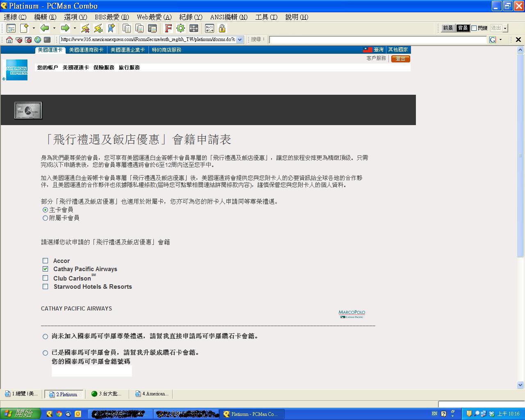Screen dimensions: 525x420
Task: Toggle the 閃爍 blink checkbox
Action: pos(474,28)
